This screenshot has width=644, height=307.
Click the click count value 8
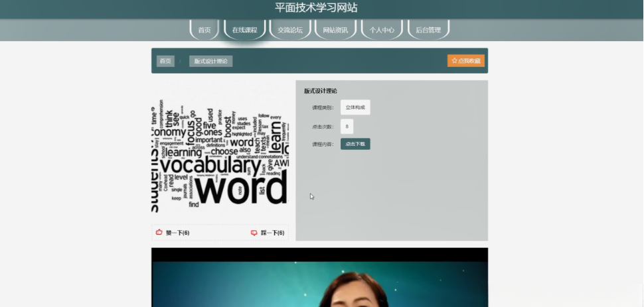347,127
